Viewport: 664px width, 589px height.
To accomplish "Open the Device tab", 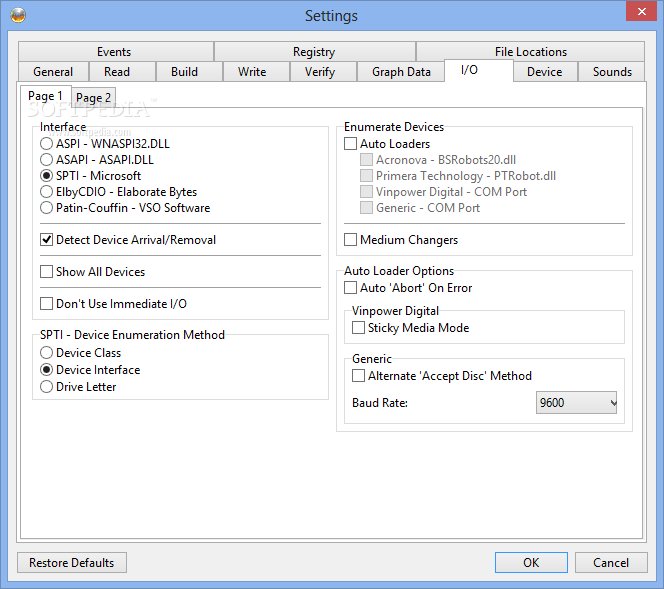I will (x=545, y=72).
